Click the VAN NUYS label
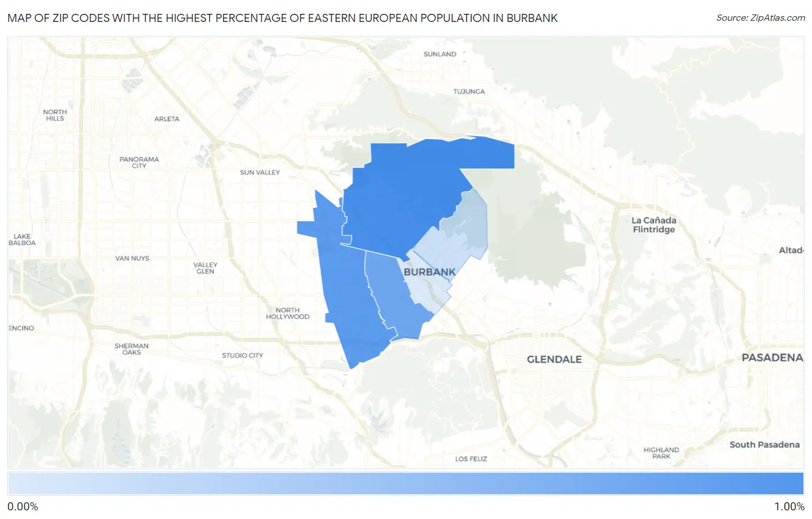 (x=132, y=259)
